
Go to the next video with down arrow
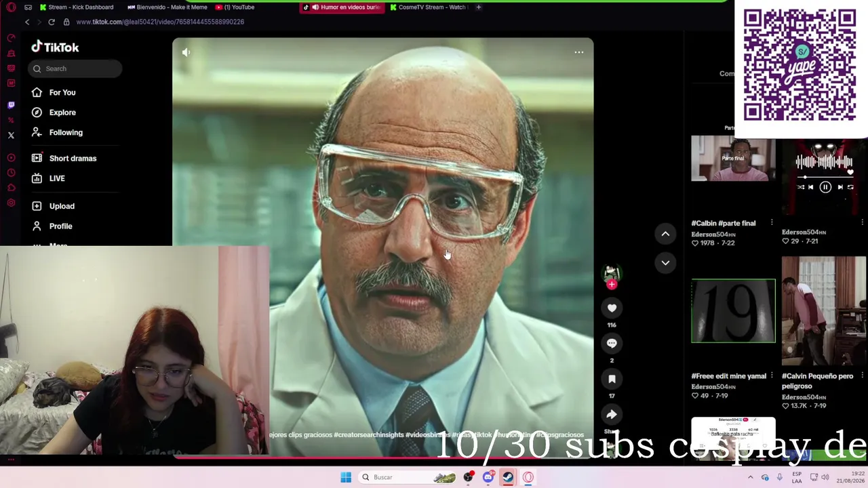(665, 263)
